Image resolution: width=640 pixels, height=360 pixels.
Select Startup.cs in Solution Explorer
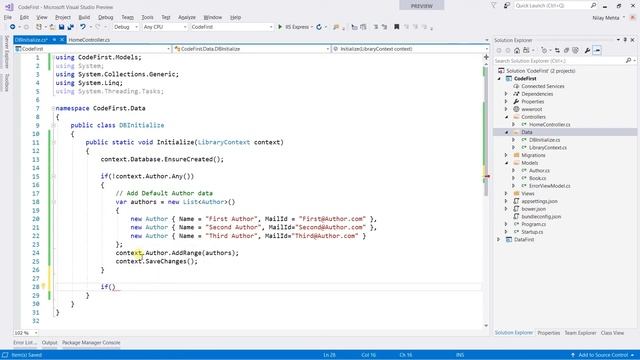(x=532, y=232)
